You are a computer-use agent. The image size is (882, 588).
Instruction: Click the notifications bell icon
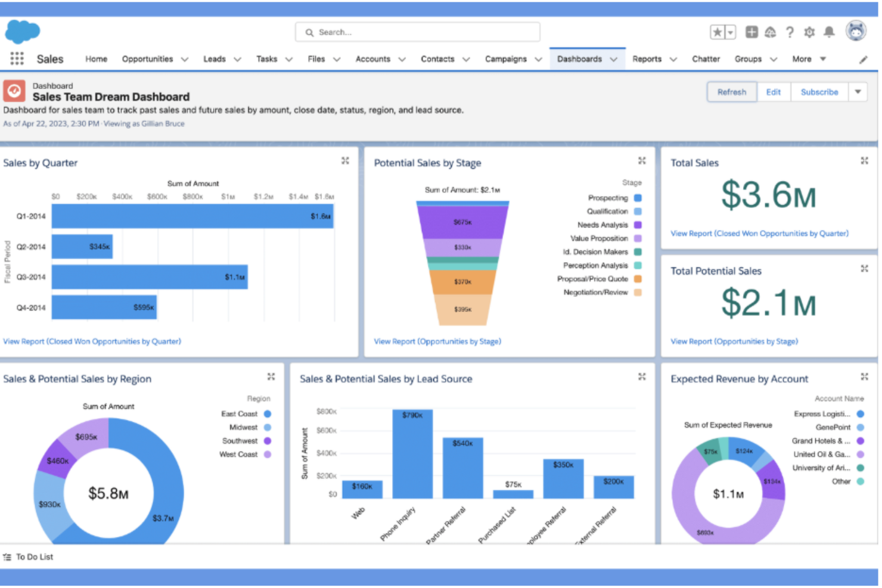point(829,32)
